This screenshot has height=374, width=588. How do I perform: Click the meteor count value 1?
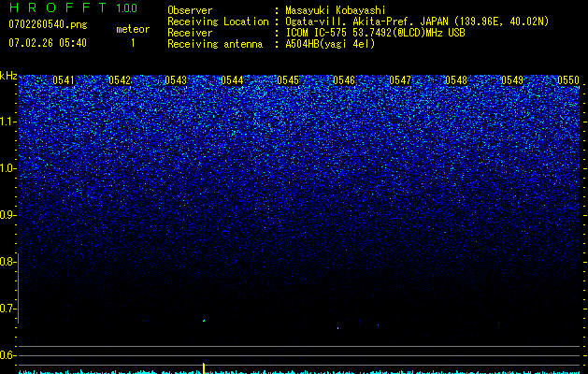pyautogui.click(x=133, y=43)
